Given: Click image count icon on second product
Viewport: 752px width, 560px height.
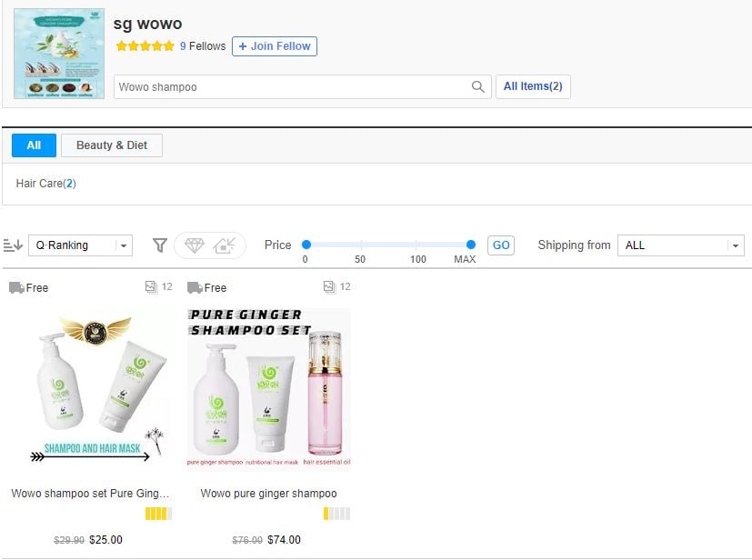Looking at the screenshot, I should tap(329, 287).
